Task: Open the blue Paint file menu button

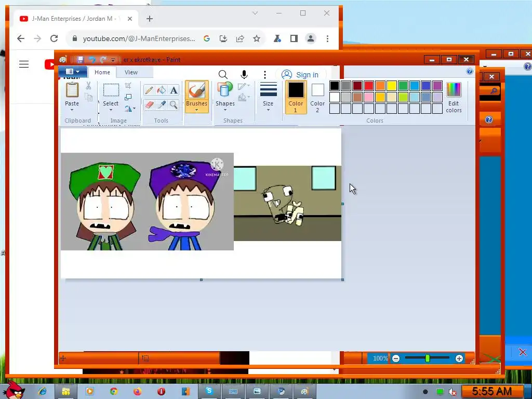Action: pos(73,72)
